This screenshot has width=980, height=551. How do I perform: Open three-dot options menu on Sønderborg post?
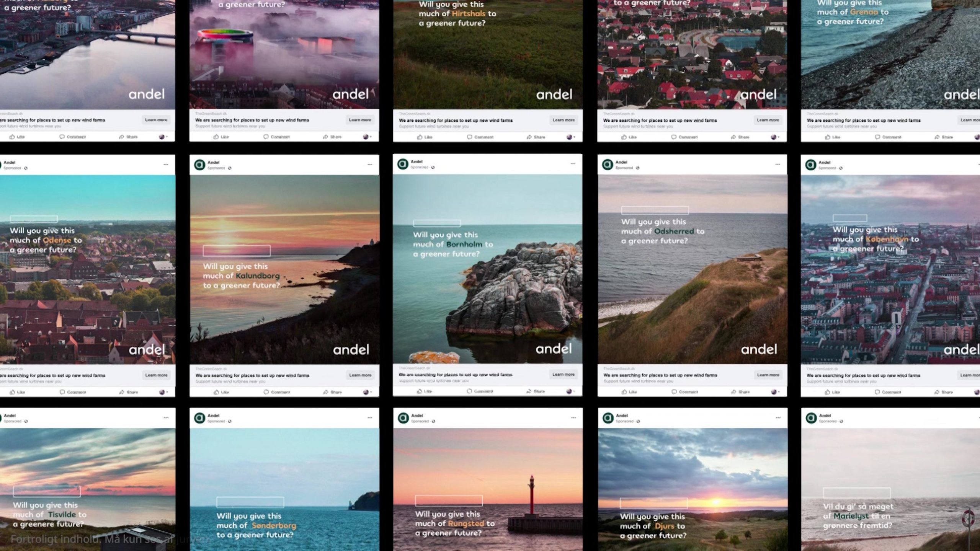(x=370, y=418)
